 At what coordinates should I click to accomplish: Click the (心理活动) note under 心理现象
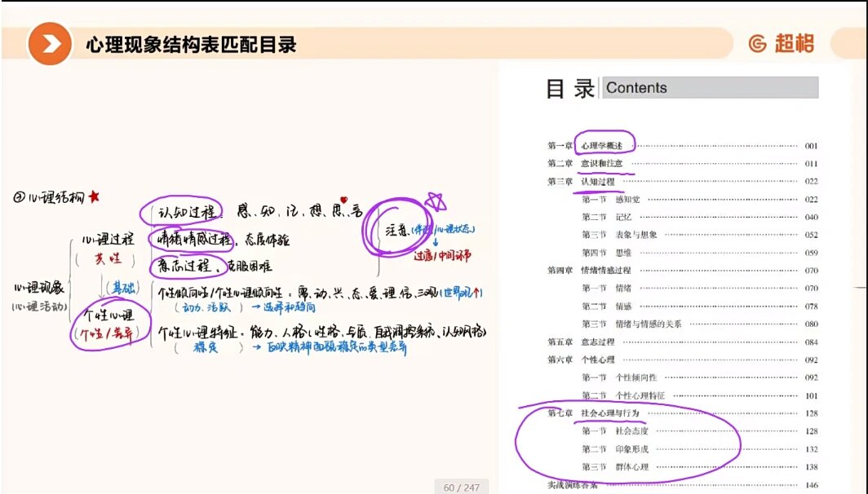pos(39,306)
